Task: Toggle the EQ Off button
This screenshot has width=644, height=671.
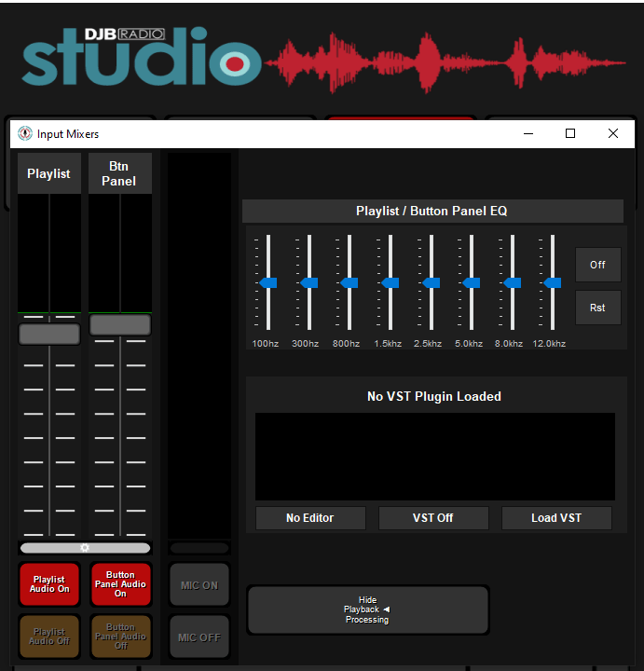Action: click(597, 265)
